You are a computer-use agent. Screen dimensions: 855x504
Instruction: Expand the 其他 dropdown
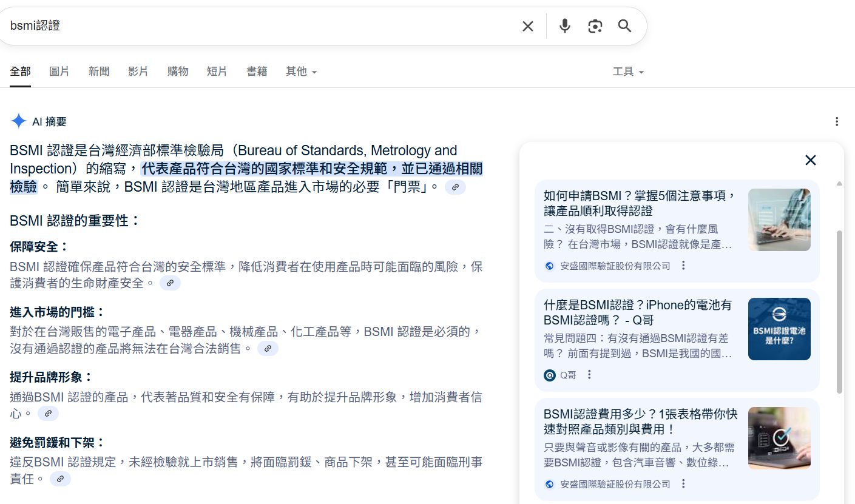coord(302,72)
